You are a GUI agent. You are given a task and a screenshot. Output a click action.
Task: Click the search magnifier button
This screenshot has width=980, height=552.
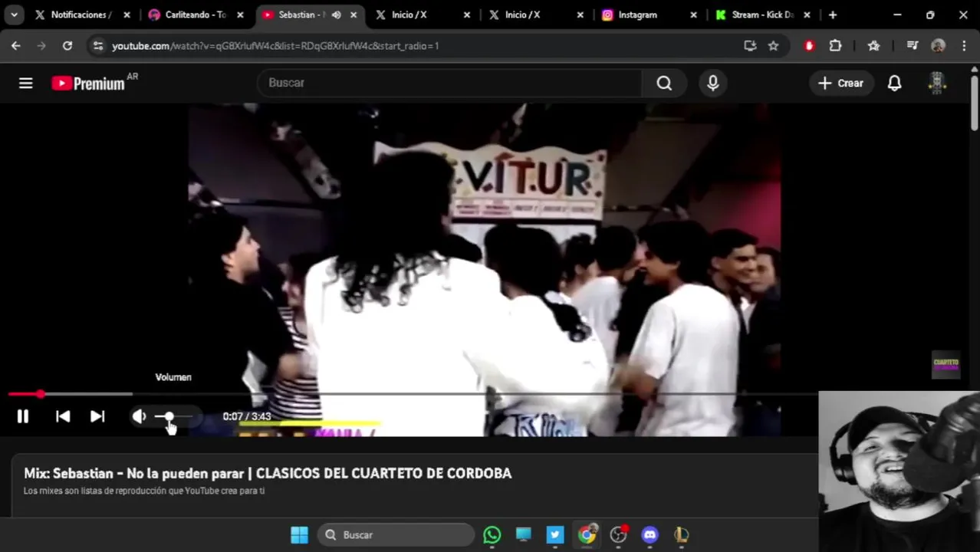click(x=664, y=83)
